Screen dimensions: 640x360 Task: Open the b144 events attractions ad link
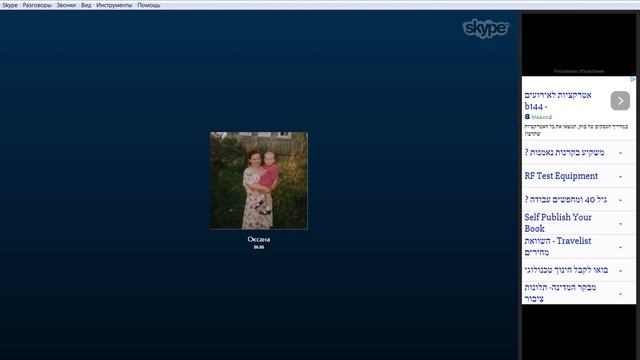tap(558, 100)
